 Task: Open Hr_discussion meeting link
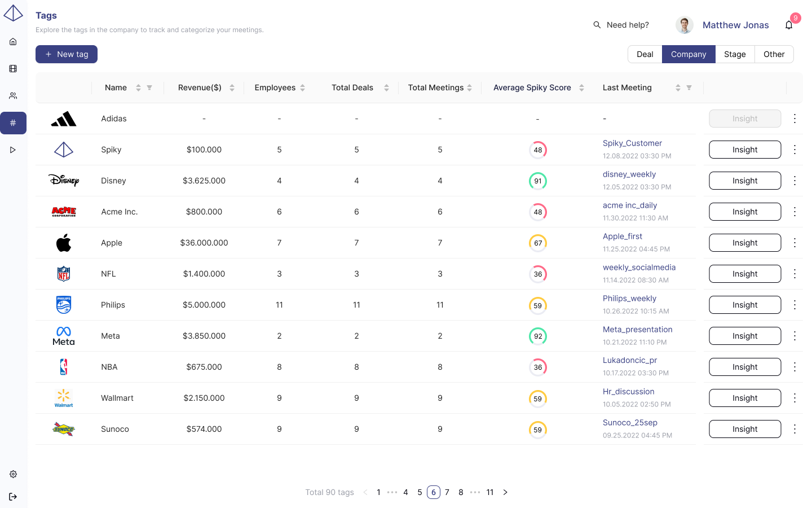(629, 392)
